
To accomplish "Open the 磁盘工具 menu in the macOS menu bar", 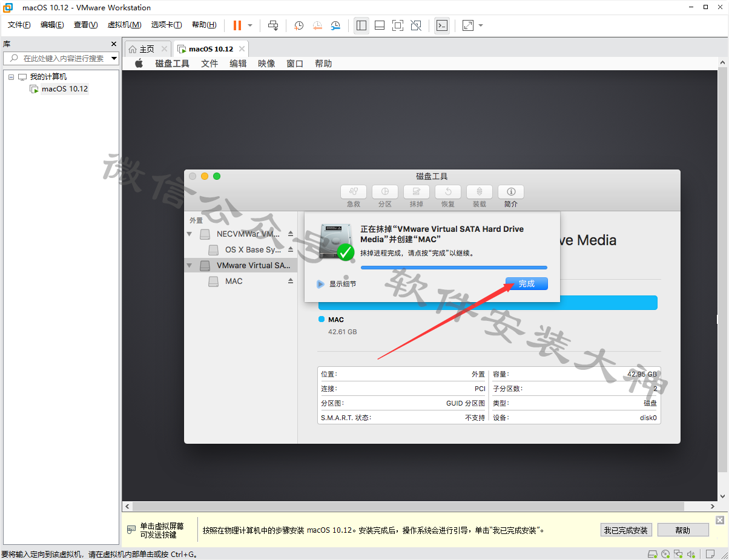I will tap(173, 64).
